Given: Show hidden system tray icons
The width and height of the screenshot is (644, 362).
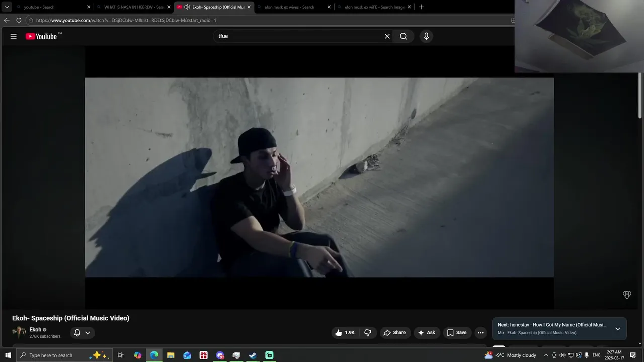Looking at the screenshot, I should coord(546,355).
